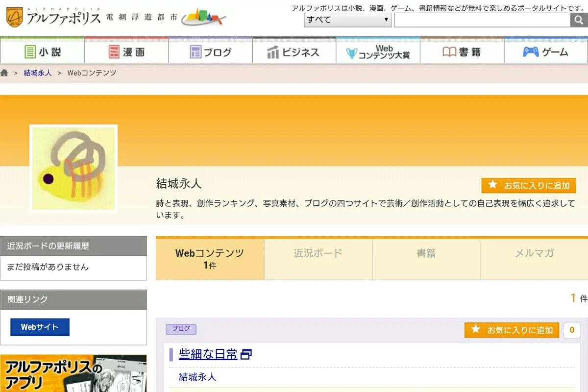Image resolution: width=588 pixels, height=392 pixels.
Task: Open the ゲーム games section tab
Action: [546, 51]
